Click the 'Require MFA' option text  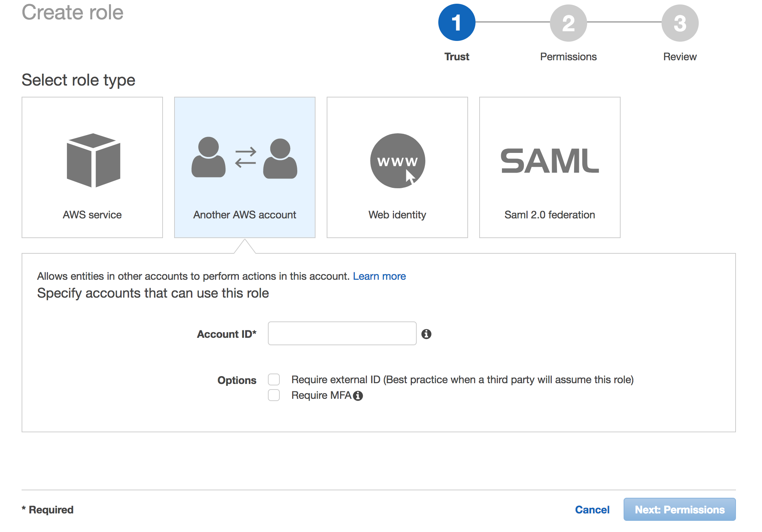click(x=321, y=395)
